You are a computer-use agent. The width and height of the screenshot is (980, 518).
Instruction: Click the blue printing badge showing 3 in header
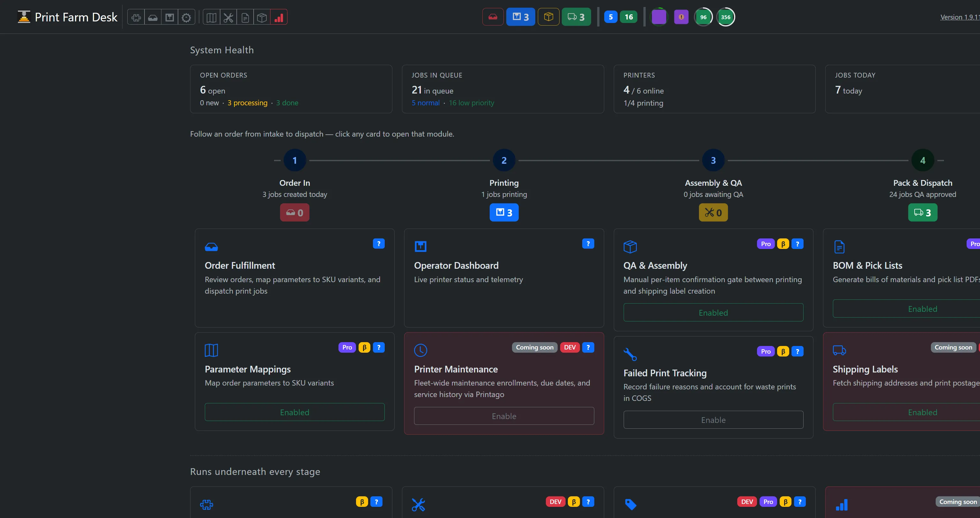[x=521, y=17]
